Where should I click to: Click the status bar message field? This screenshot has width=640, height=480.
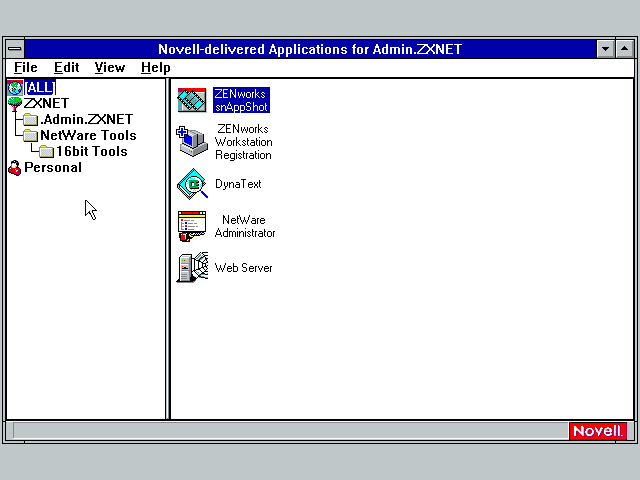[x=291, y=431]
